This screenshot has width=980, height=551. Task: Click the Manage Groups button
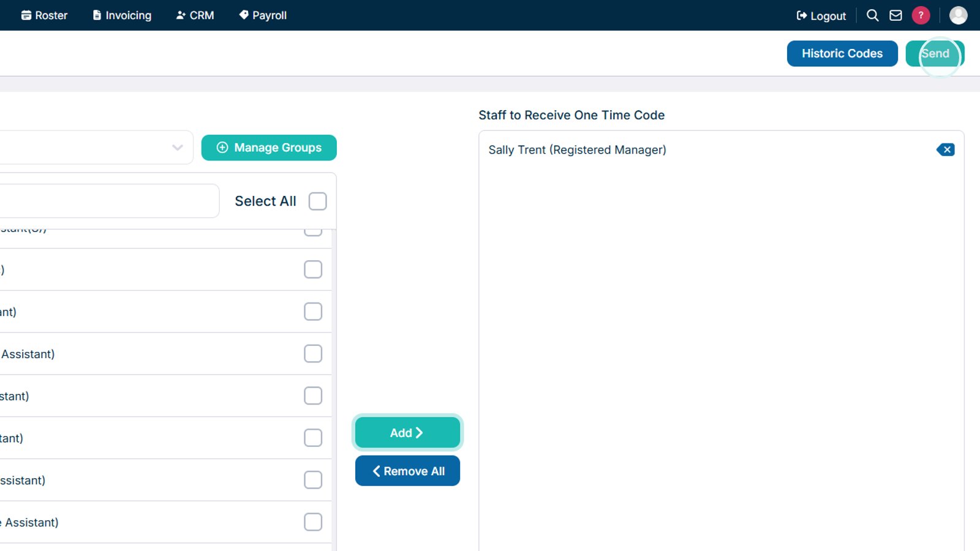coord(269,148)
